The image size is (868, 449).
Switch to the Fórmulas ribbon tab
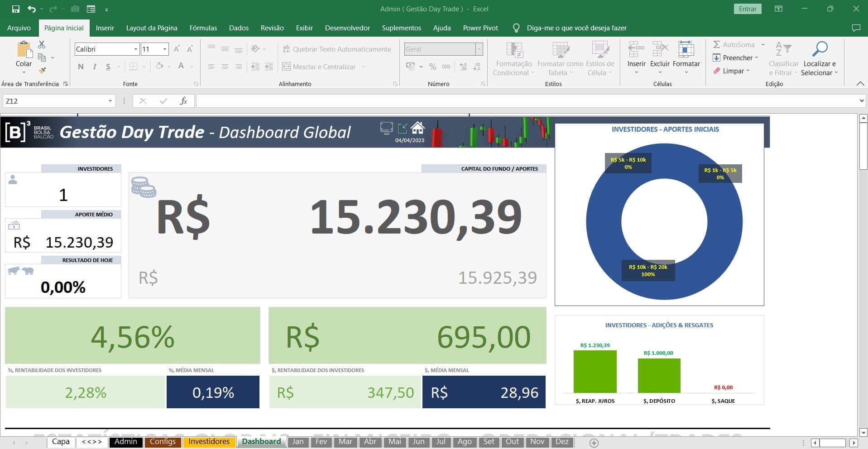click(x=203, y=28)
